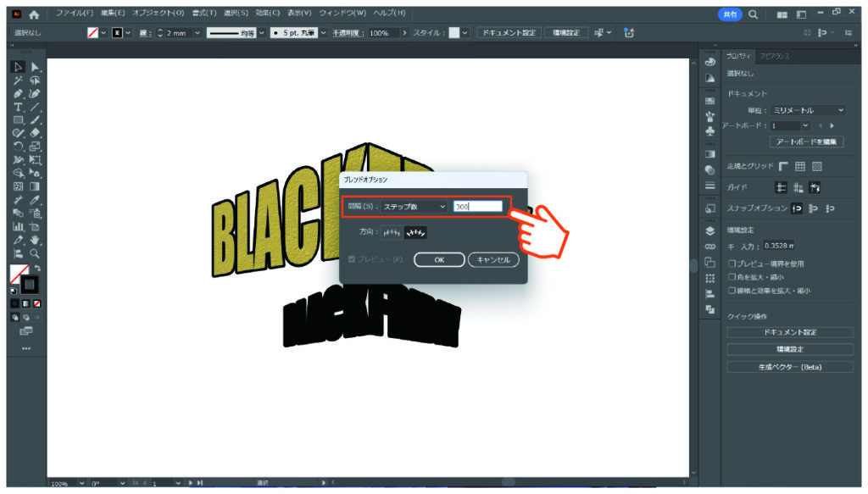Select the Rectangle tool
868x494 pixels.
coord(18,120)
